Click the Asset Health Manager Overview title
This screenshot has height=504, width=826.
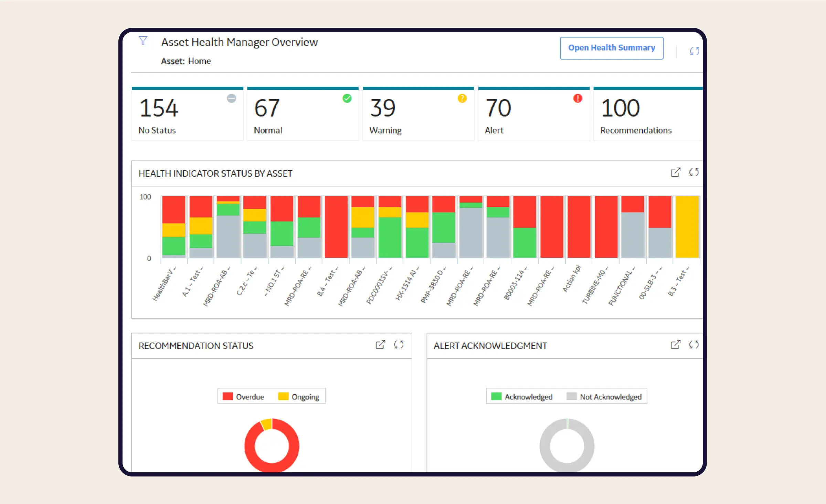click(240, 42)
